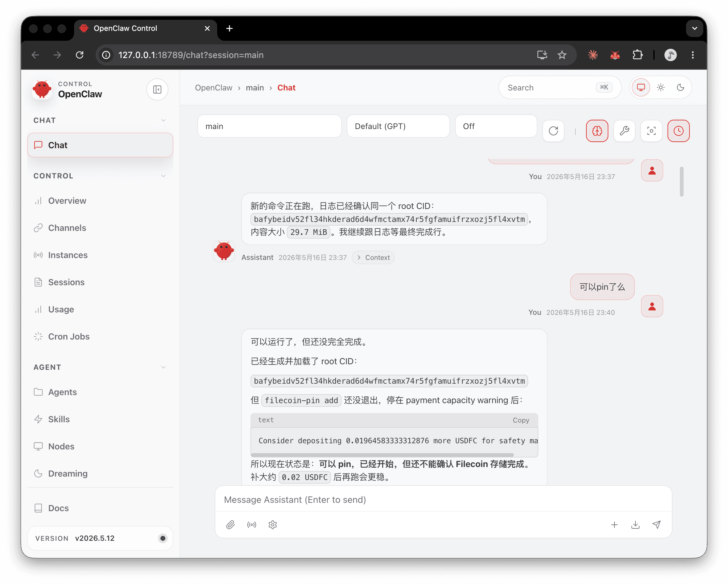Viewport: 728px width, 584px height.
Task: Click the plus icon in composer
Action: [614, 524]
